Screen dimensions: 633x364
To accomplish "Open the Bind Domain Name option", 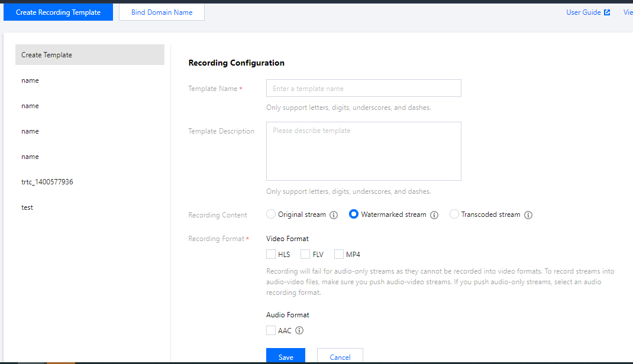I will pos(162,12).
